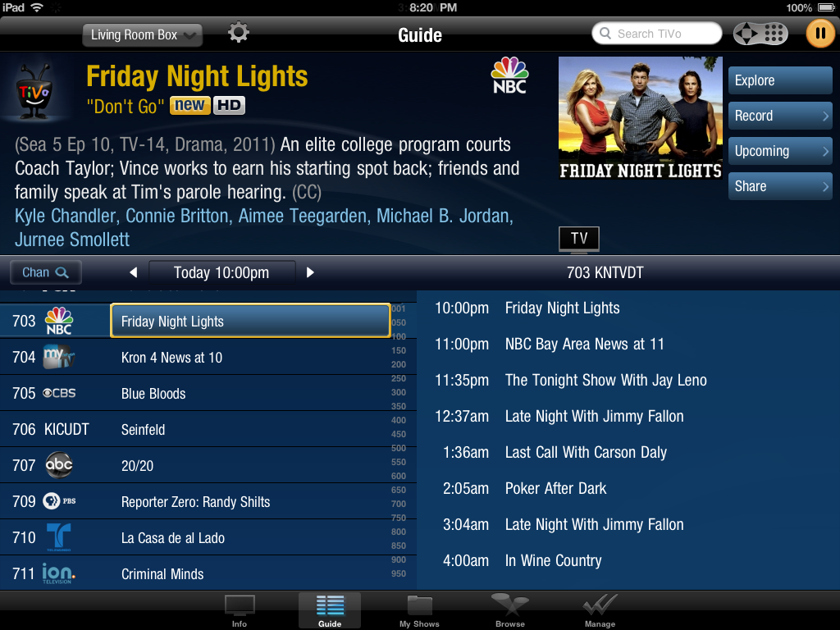Select channel 707 abc logo
Screen dimensions: 840x630
59,465
